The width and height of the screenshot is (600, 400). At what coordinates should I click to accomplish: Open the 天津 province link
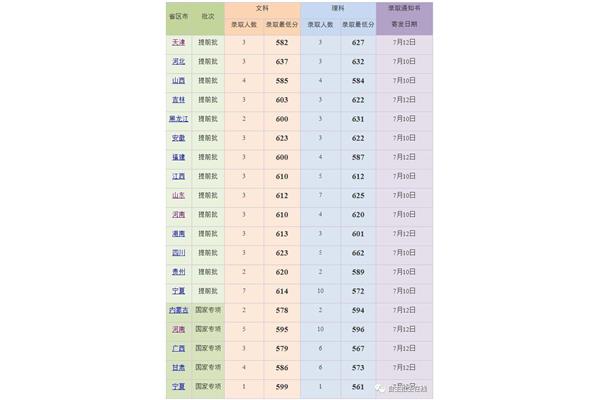178,42
